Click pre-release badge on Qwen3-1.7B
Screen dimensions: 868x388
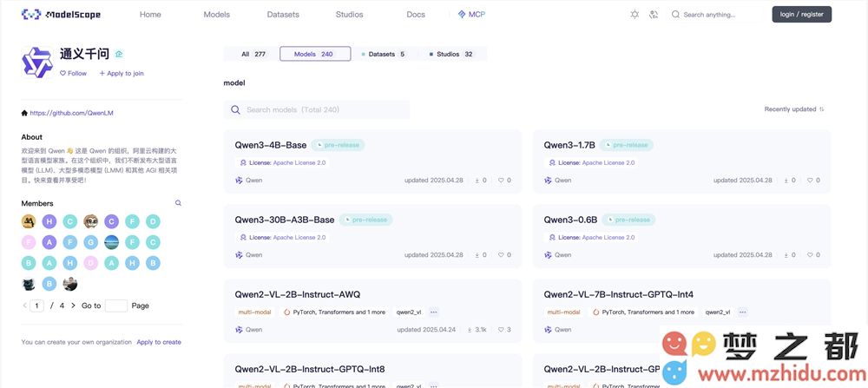click(x=627, y=145)
